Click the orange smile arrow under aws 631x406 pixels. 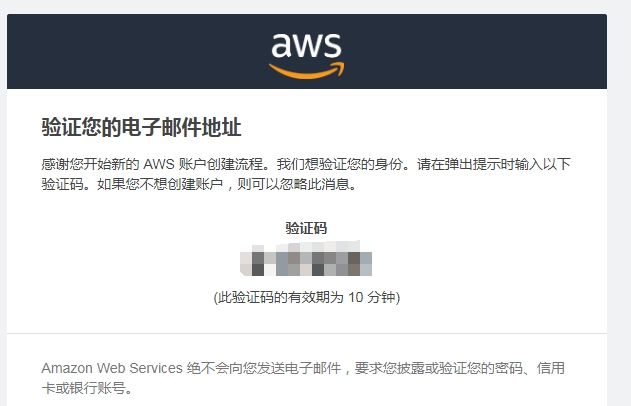[x=307, y=70]
